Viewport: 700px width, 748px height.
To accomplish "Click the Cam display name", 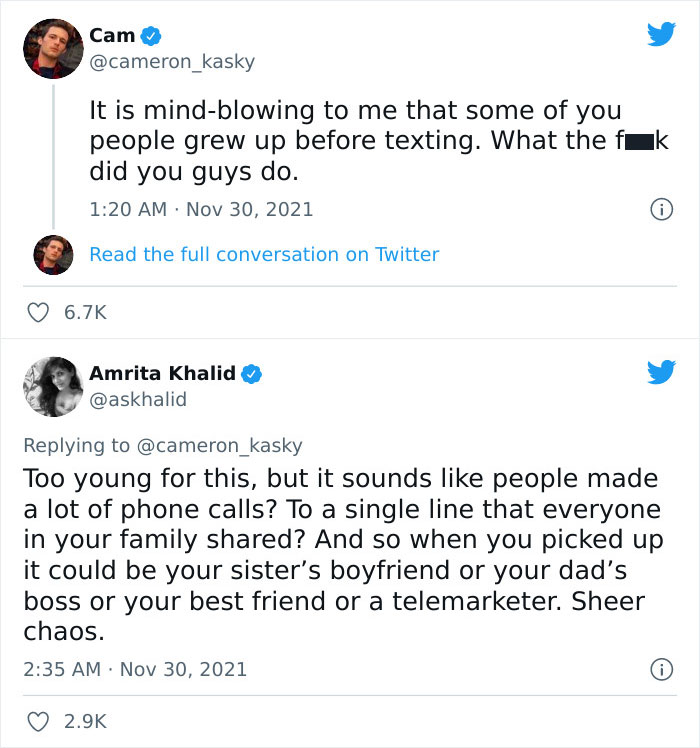I will click(x=112, y=35).
